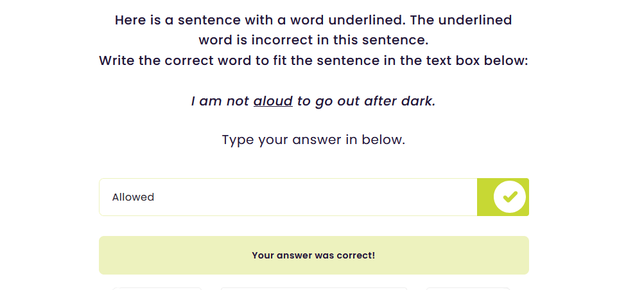Image resolution: width=644 pixels, height=290 pixels.
Task: Click the typed word "Allowed"
Action: coord(133,197)
